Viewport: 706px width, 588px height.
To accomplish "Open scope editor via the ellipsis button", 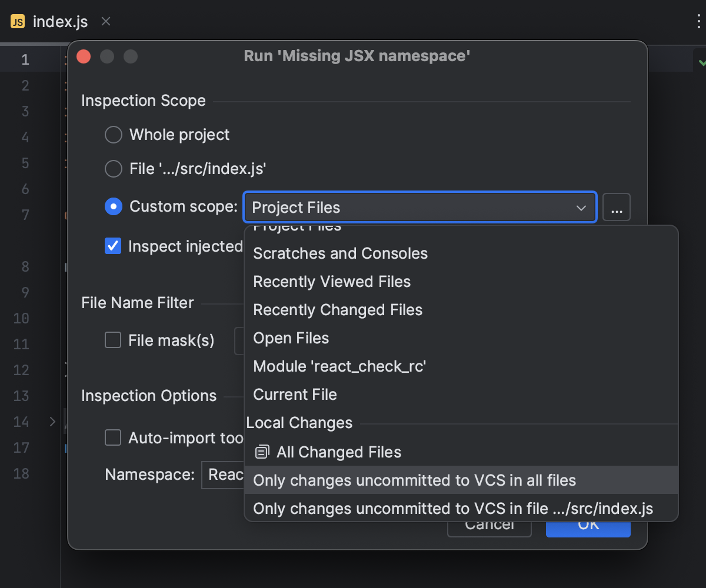I will click(x=617, y=207).
